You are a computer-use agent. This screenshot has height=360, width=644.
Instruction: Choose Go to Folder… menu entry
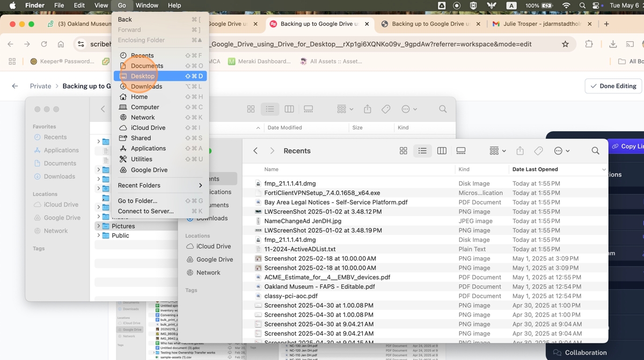click(x=160, y=201)
